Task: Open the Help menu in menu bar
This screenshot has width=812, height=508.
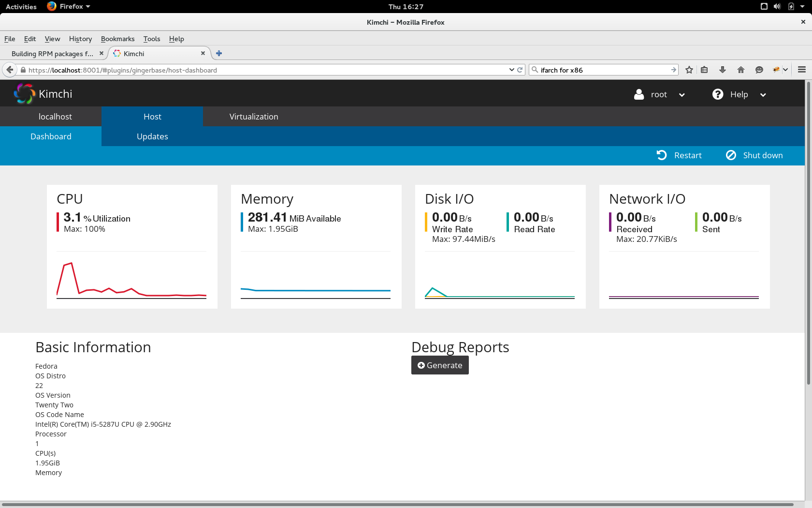Action: 176,39
